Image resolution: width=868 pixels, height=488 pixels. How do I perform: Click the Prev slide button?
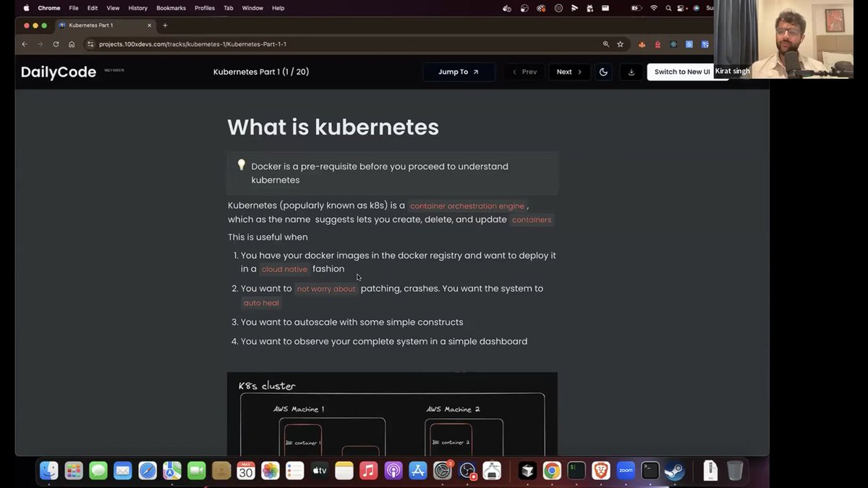point(525,72)
